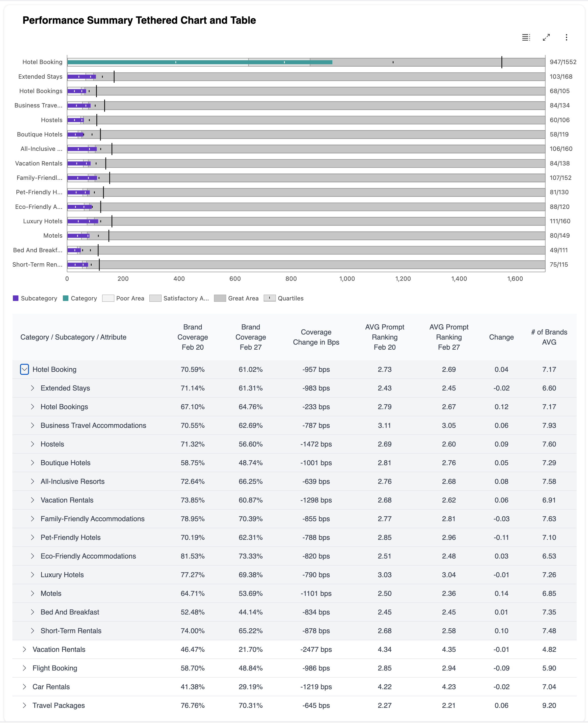Expand the Hostels subcategory row

click(33, 444)
